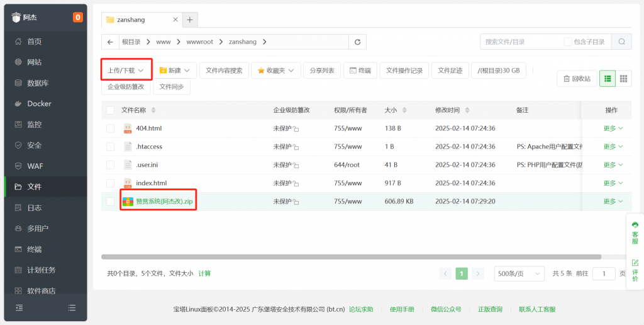The height and width of the screenshot is (325, 644).
Task: Click 企业级防篡改 toolbar button
Action: pyautogui.click(x=126, y=87)
